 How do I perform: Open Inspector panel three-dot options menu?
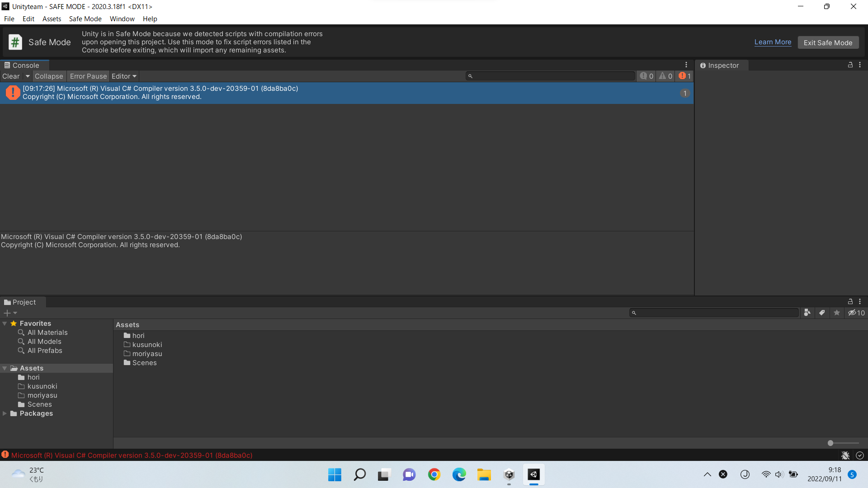coord(860,65)
